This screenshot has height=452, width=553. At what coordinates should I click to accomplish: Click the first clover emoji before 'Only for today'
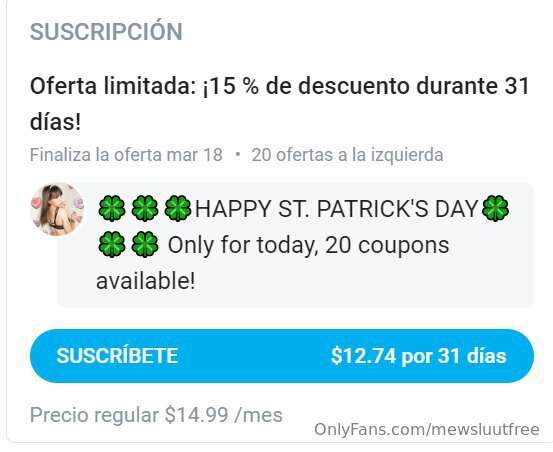(x=111, y=244)
